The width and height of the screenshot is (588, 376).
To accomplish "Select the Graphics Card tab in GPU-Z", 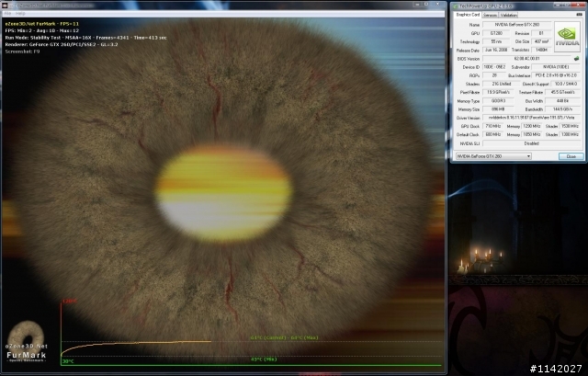I will pyautogui.click(x=468, y=15).
